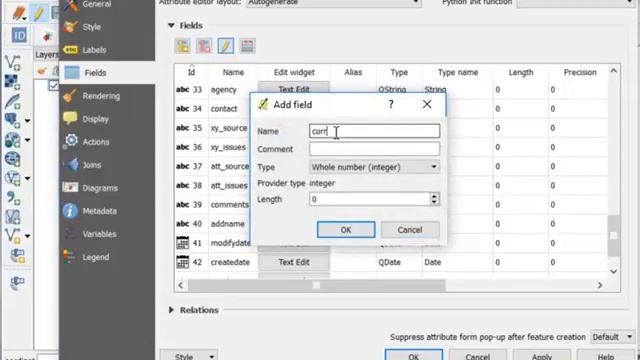This screenshot has width=640, height=360.
Task: Click OK in the Layer Properties dialog
Action: pos(413,355)
